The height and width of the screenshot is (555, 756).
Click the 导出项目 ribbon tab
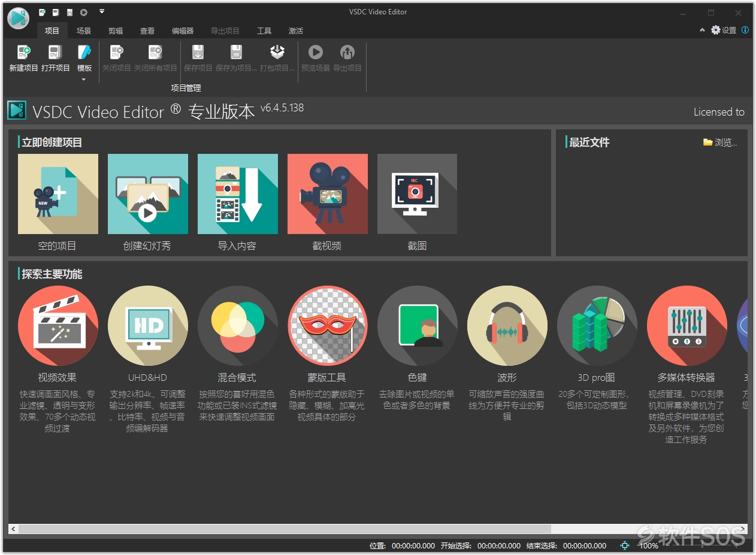coord(225,31)
